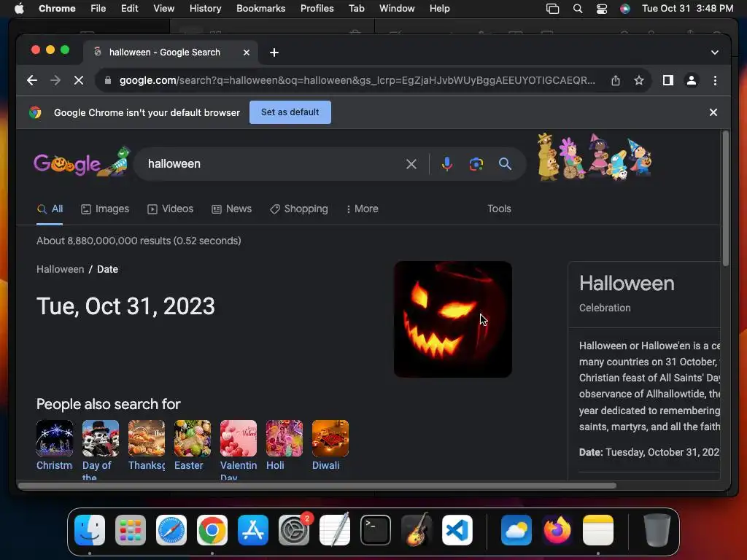Open the History menu
Image resolution: width=747 pixels, height=560 pixels.
(x=205, y=9)
